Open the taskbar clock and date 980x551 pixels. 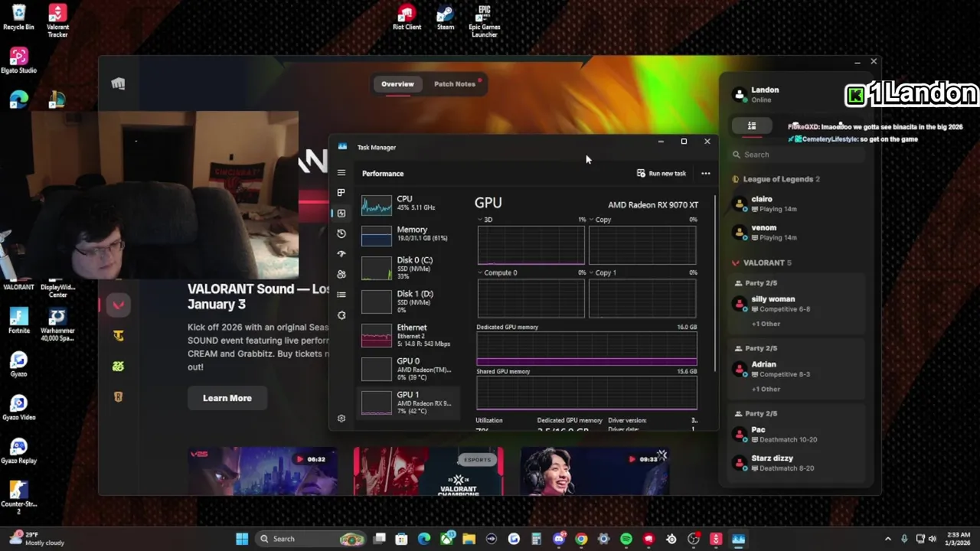[x=958, y=539]
